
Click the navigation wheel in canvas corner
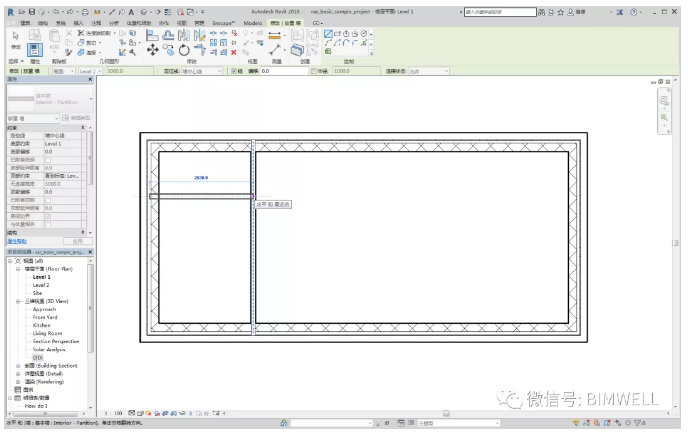pos(663,100)
